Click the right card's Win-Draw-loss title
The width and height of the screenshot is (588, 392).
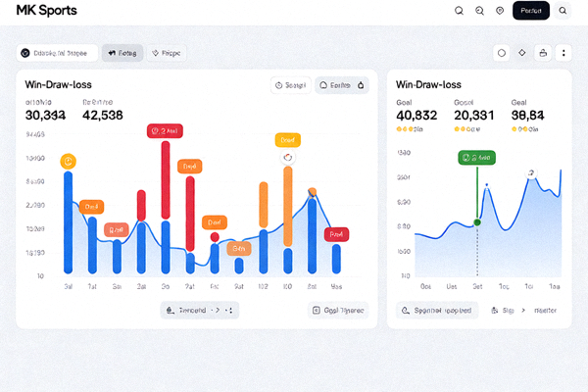point(428,85)
